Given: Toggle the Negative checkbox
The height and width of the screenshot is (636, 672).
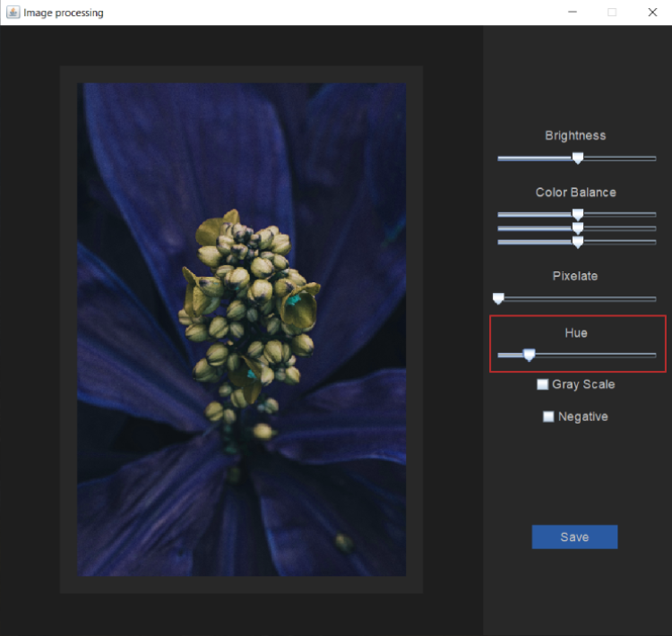Looking at the screenshot, I should click(x=548, y=417).
